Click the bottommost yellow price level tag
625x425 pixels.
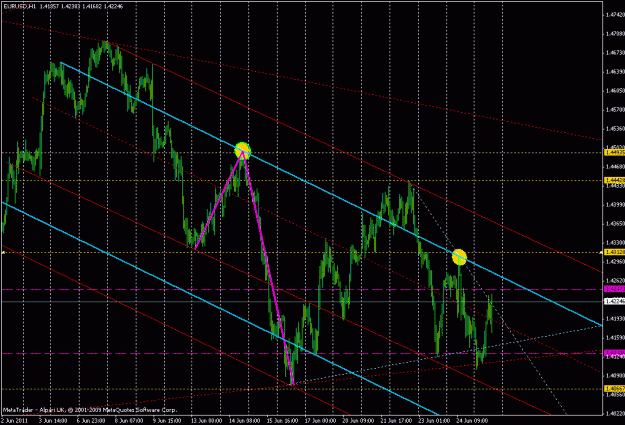click(614, 388)
